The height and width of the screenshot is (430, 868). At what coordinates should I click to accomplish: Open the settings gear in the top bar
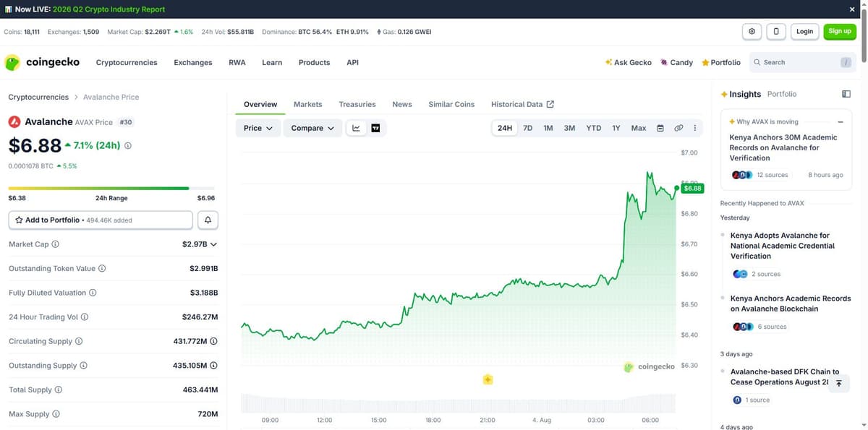coord(752,31)
